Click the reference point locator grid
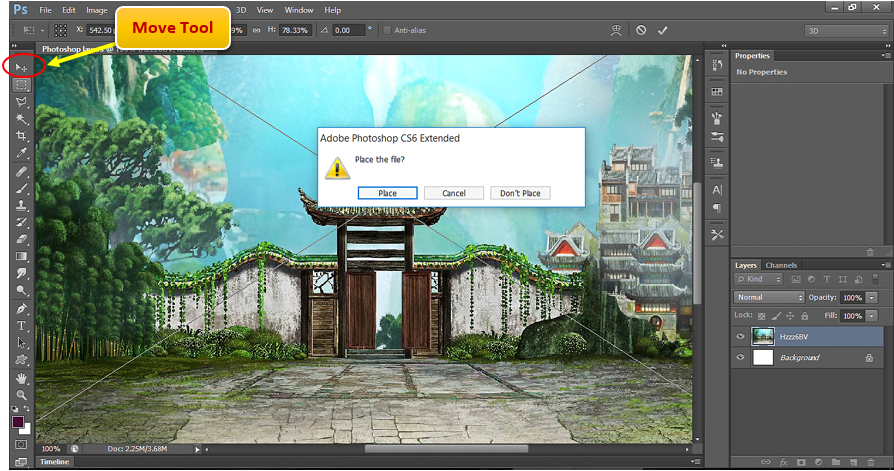This screenshot has height=471, width=894. coord(60,30)
